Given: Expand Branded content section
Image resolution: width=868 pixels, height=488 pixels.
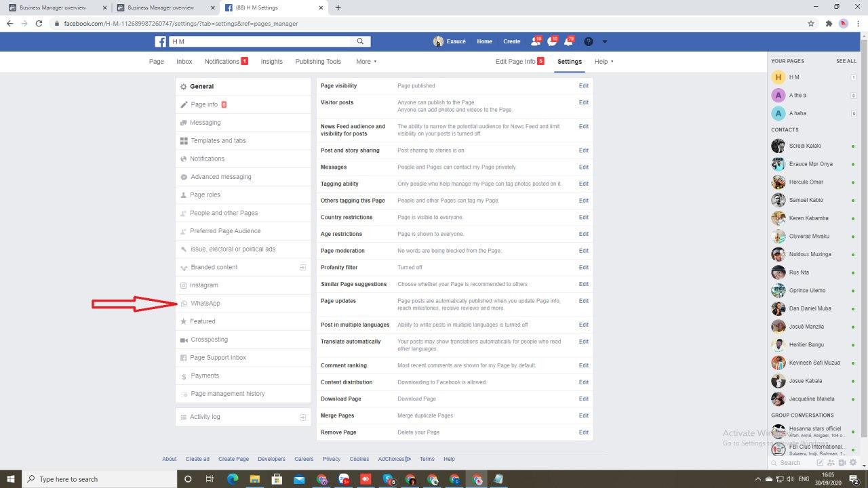Looking at the screenshot, I should (303, 267).
